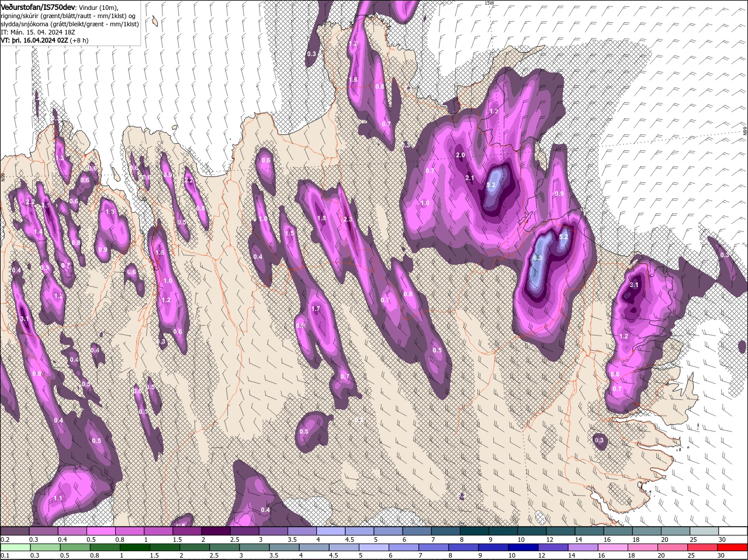Image resolution: width=748 pixels, height=560 pixels.
Task: Click the 1.4 value label on left
Action: [38, 231]
